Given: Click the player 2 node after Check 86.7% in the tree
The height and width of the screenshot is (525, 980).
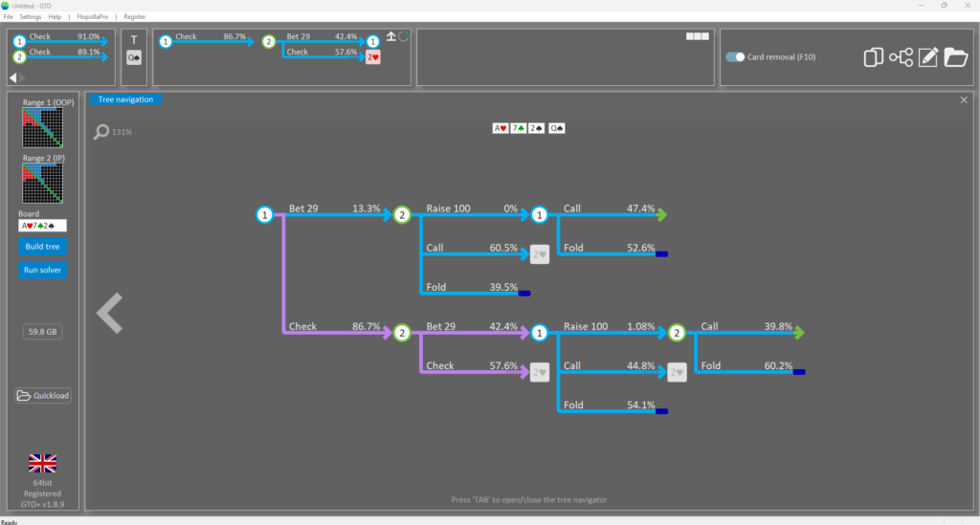Looking at the screenshot, I should [x=402, y=333].
